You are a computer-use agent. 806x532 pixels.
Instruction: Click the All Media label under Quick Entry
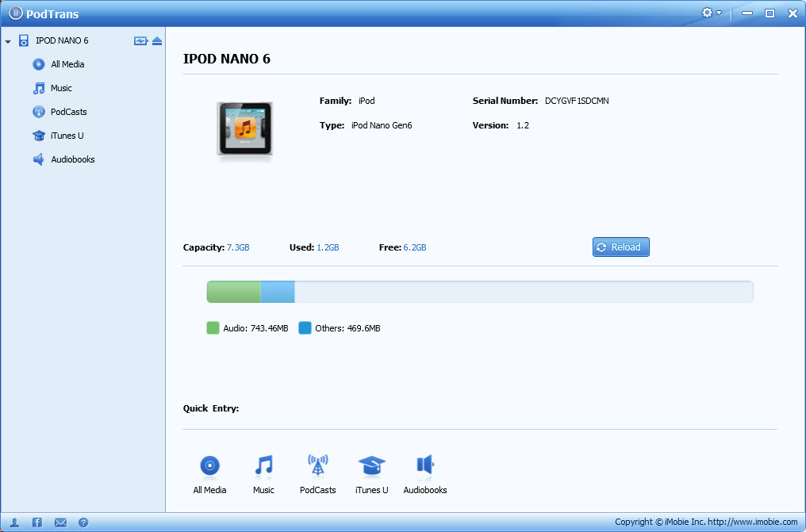coord(209,490)
